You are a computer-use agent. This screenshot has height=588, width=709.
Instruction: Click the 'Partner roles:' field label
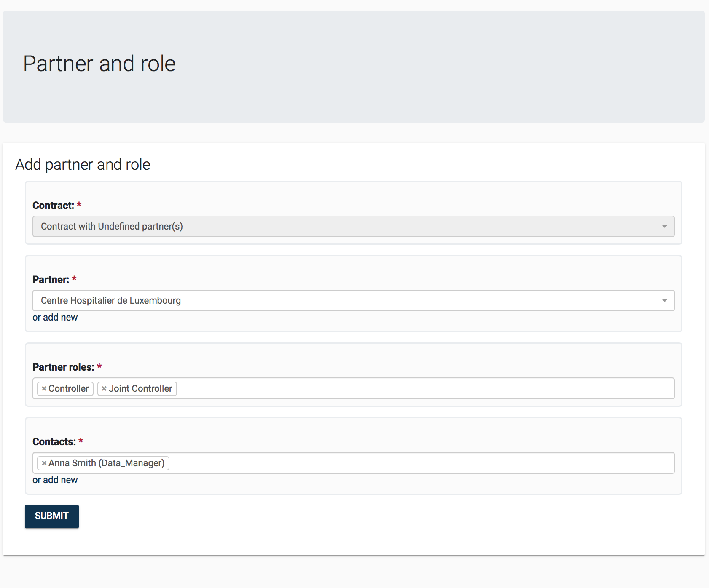click(x=63, y=367)
